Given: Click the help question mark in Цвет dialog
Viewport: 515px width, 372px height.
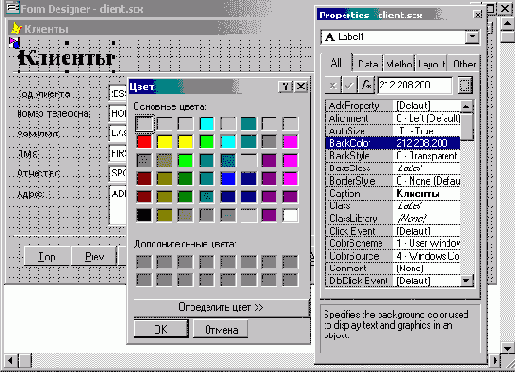Looking at the screenshot, I should 285,87.
